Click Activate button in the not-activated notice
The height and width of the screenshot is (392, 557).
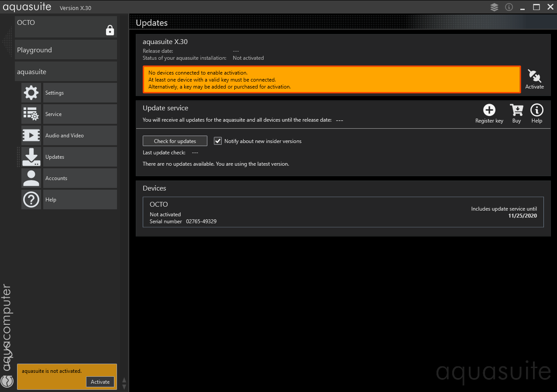[100, 382]
